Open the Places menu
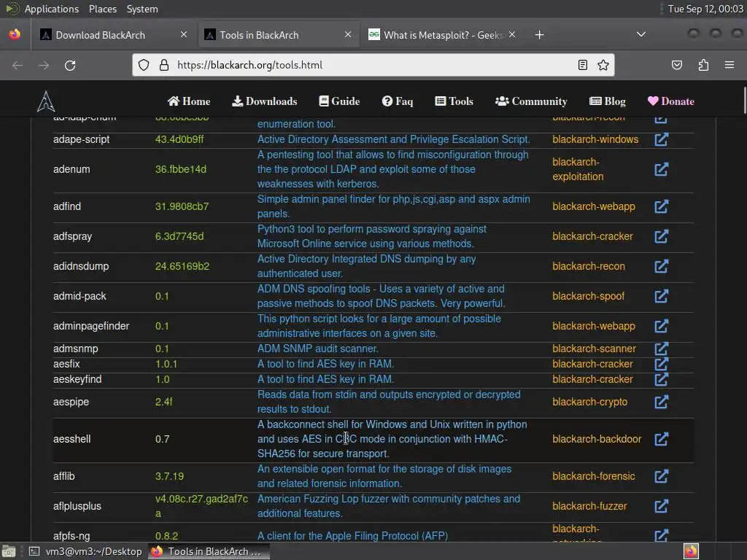Viewport: 747px width, 560px height. 103,9
